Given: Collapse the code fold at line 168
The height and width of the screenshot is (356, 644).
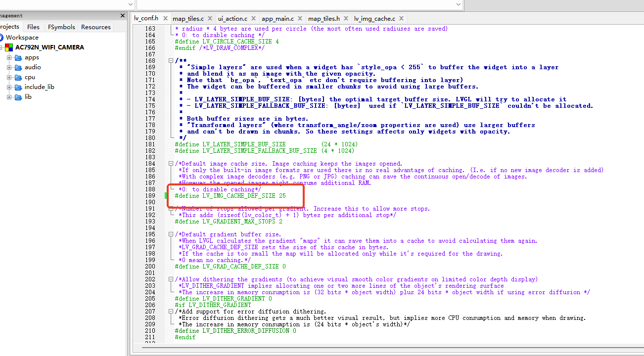Looking at the screenshot, I should coord(171,61).
